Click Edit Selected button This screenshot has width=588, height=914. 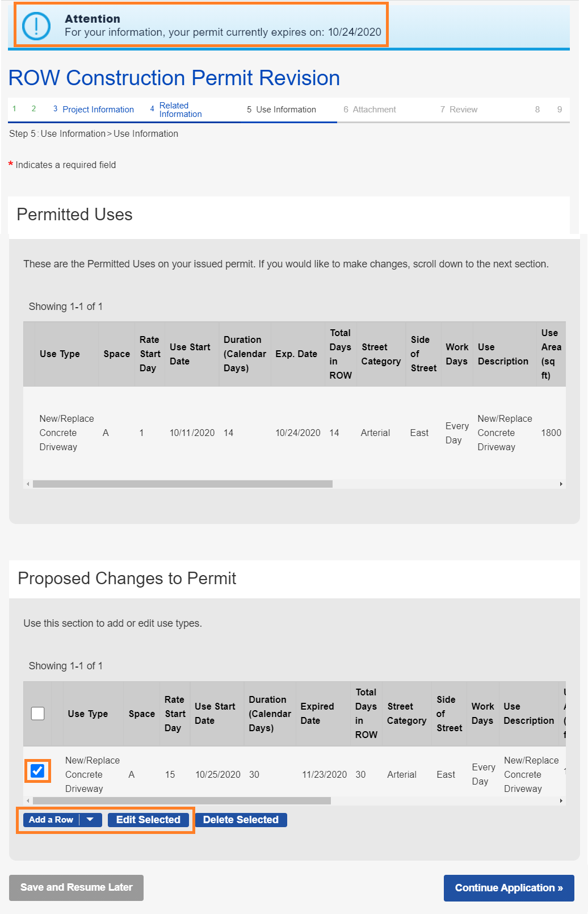pos(148,820)
